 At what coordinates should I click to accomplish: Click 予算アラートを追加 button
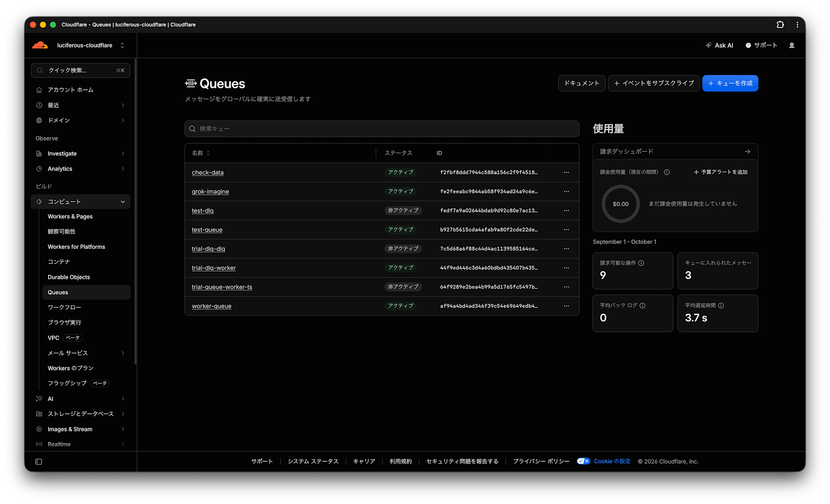pos(720,172)
